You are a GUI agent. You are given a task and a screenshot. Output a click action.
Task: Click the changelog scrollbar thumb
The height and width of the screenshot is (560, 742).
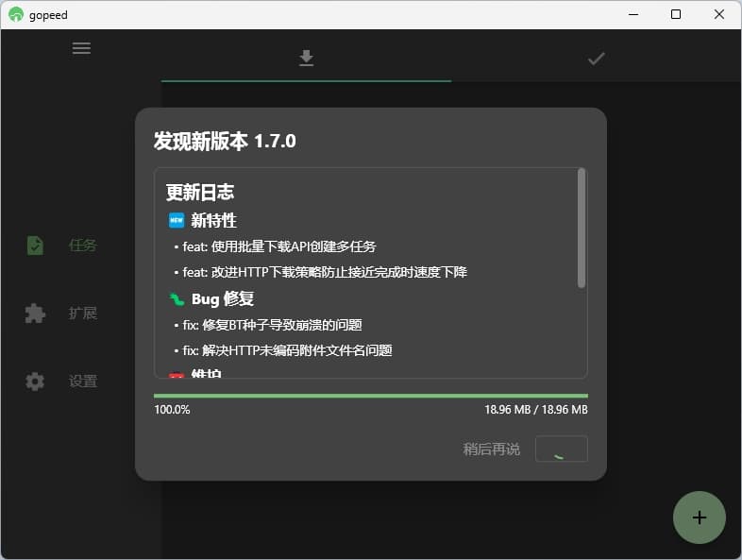582,228
